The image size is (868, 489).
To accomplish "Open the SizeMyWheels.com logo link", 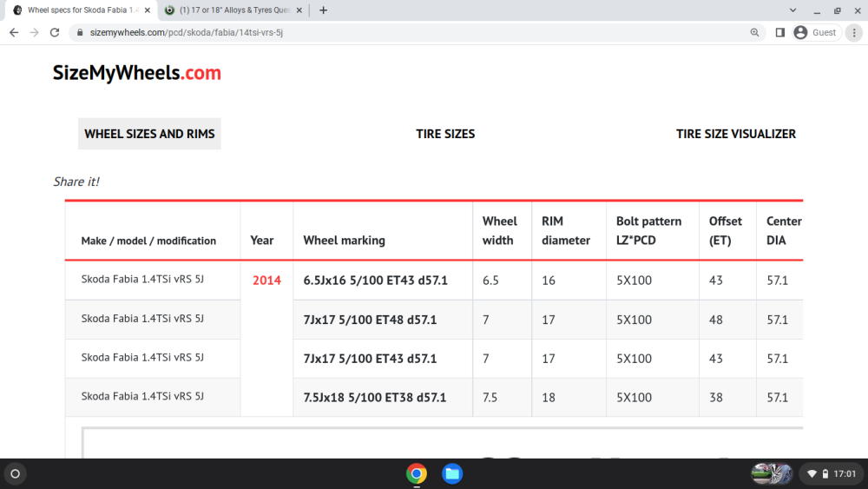I will click(x=137, y=73).
